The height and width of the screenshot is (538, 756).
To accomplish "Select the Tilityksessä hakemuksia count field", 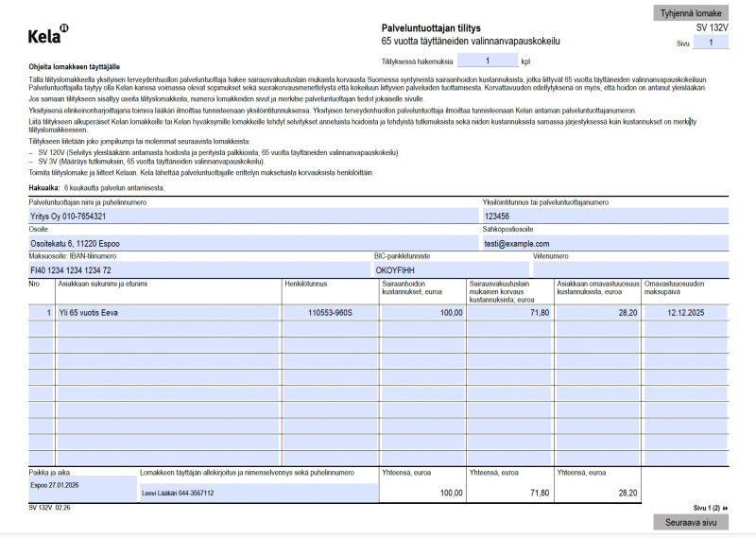I will point(486,60).
